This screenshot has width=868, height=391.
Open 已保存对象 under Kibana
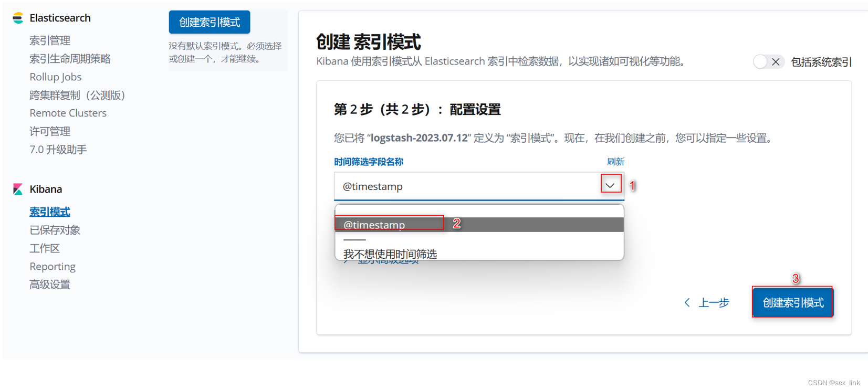pyautogui.click(x=55, y=230)
